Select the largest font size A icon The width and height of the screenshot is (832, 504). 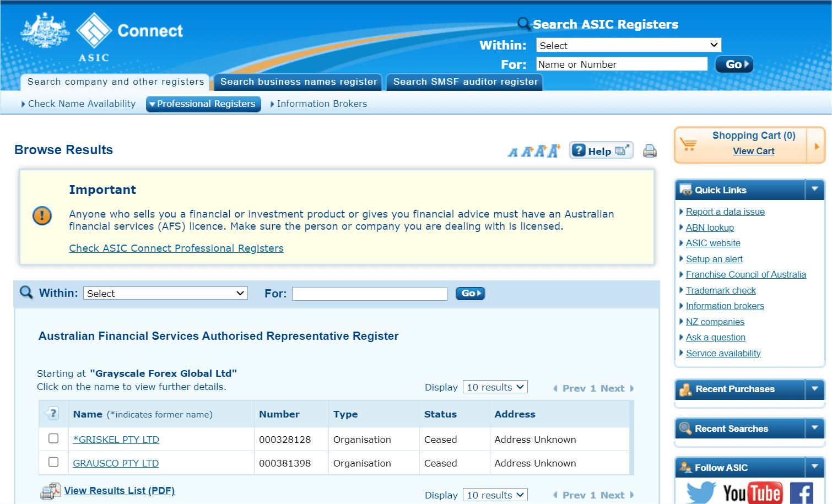tap(554, 150)
